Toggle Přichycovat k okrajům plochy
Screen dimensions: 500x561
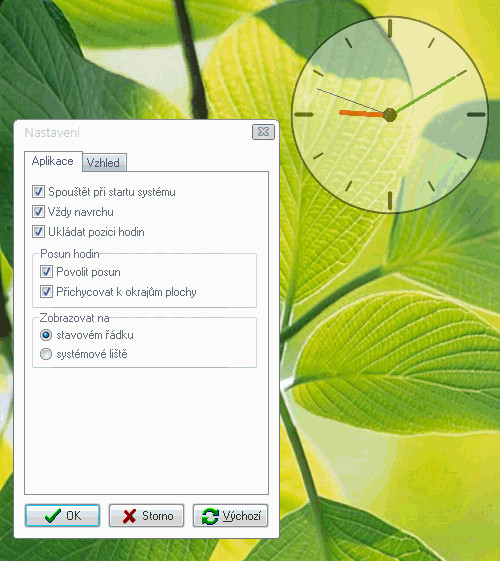coord(46,292)
